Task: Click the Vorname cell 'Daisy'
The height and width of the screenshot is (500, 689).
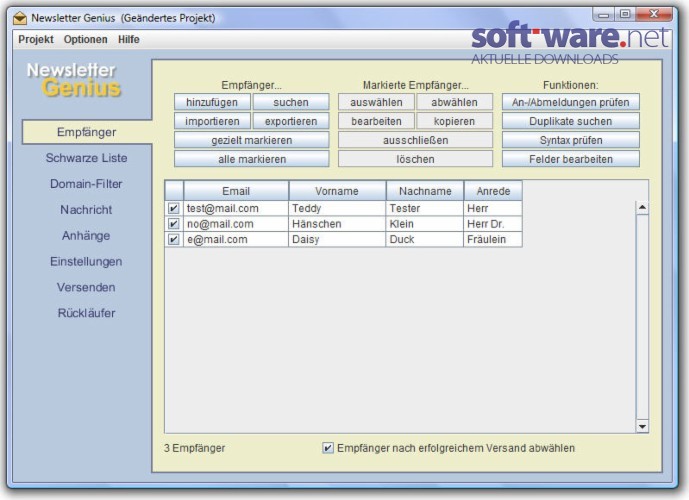Action: (337, 239)
